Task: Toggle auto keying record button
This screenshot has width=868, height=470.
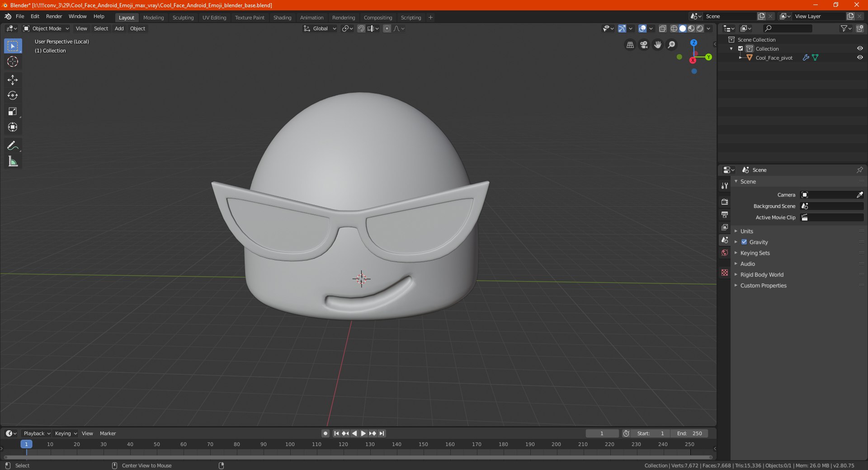Action: [x=325, y=433]
